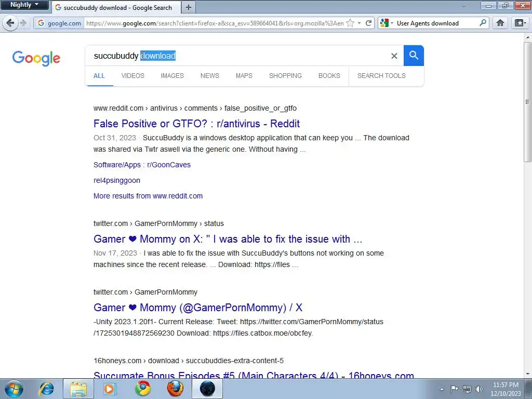
Task: Go to the Home page icon
Action: (x=500, y=23)
